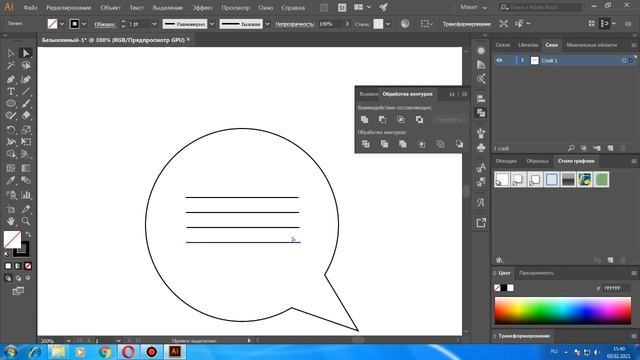Viewport: 640px width, 360px height.
Task: Click target circle of Слой 1
Action: pos(624,60)
